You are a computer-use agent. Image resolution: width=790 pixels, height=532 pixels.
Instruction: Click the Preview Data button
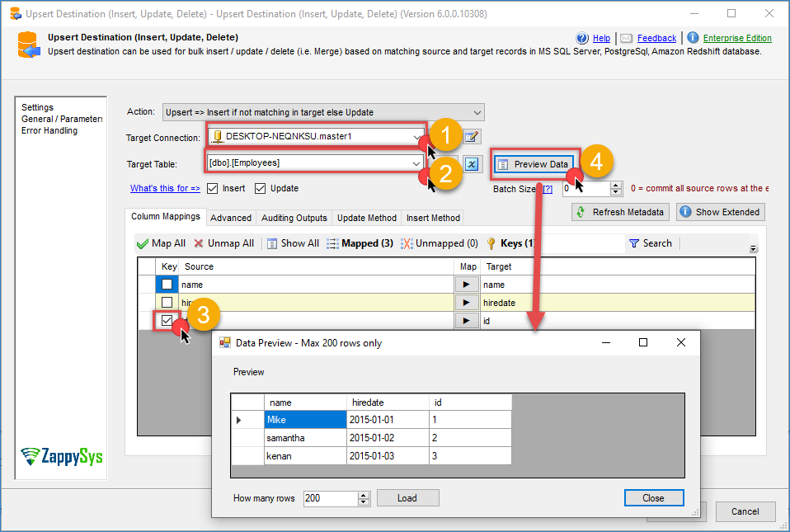click(x=534, y=164)
